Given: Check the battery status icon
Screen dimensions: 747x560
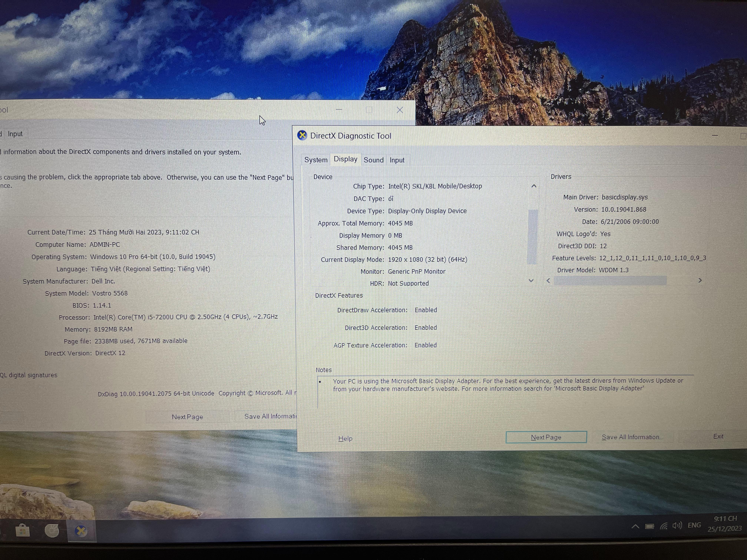Looking at the screenshot, I should (x=649, y=527).
